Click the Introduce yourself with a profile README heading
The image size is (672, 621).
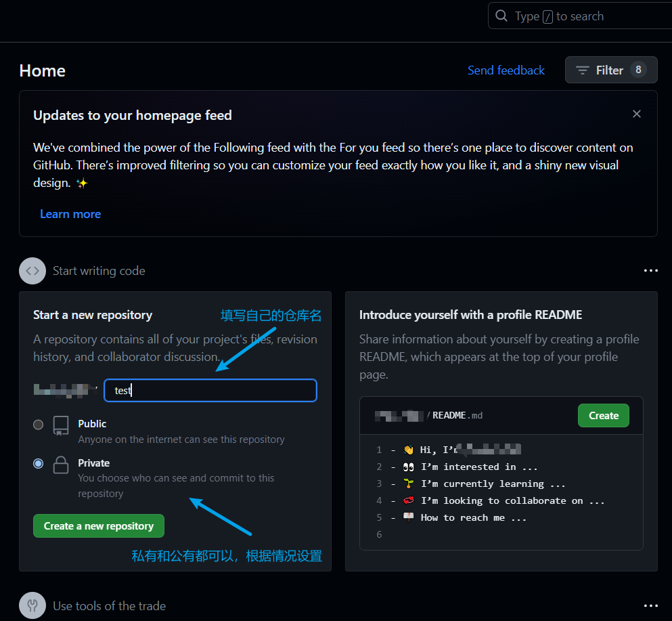pyautogui.click(x=470, y=315)
